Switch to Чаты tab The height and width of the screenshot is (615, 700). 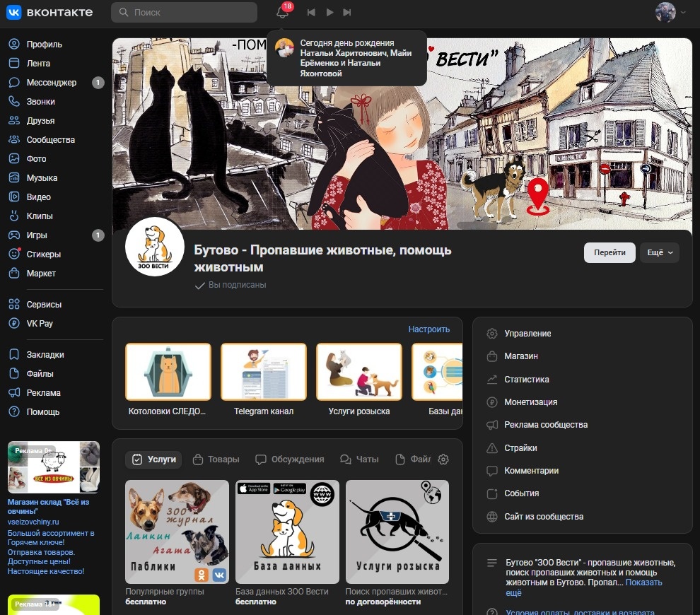(359, 459)
